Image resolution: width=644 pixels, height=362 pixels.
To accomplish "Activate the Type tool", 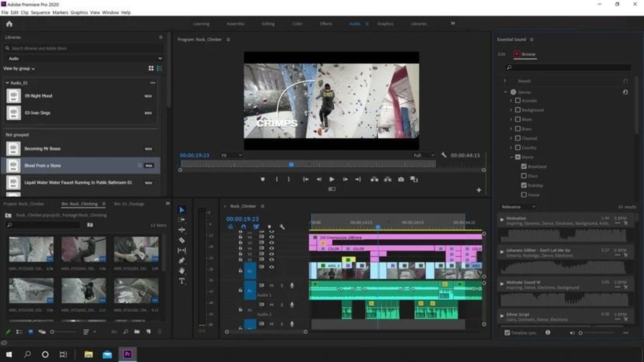I will (182, 282).
